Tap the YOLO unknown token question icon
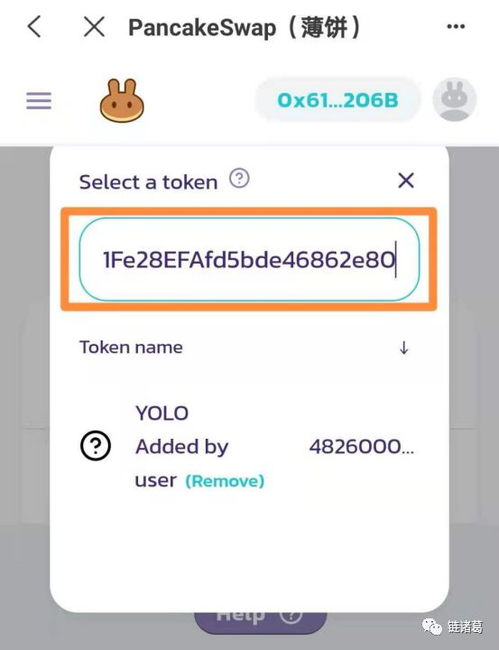Viewport: 499px width, 650px height. [95, 446]
